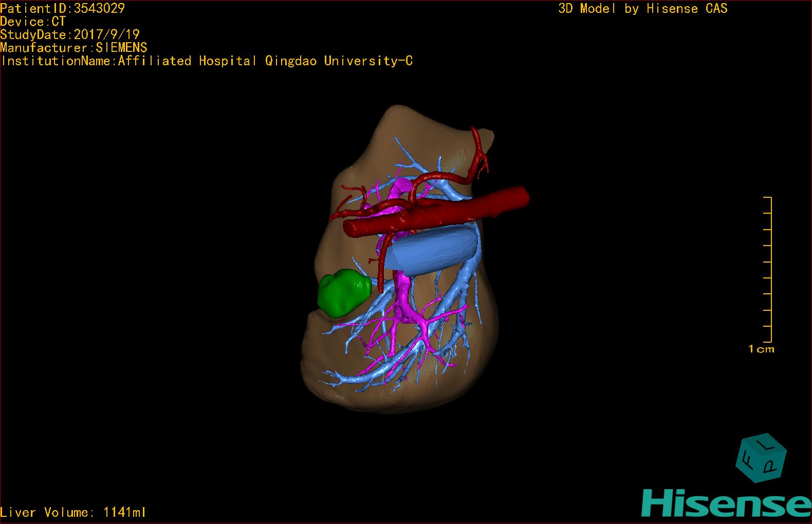Select the large red aorta vessel
Screen dimensions: 812x524
[x=437, y=212]
